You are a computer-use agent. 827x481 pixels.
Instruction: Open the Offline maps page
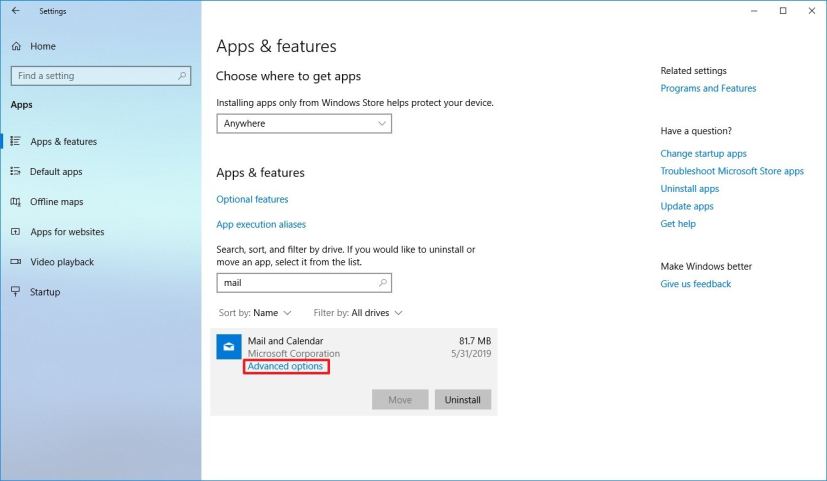56,201
